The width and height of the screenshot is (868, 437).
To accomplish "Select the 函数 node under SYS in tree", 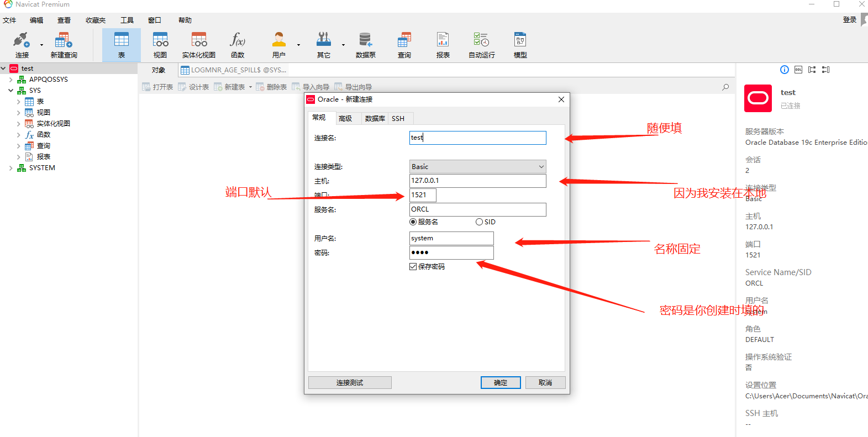I will (x=44, y=135).
